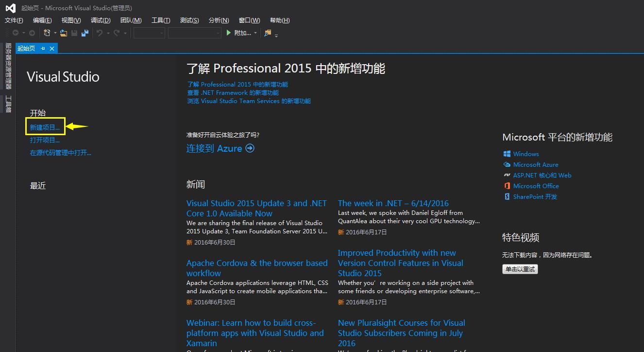Open the 文件(F) menu
This screenshot has height=352, width=644.
click(x=14, y=20)
